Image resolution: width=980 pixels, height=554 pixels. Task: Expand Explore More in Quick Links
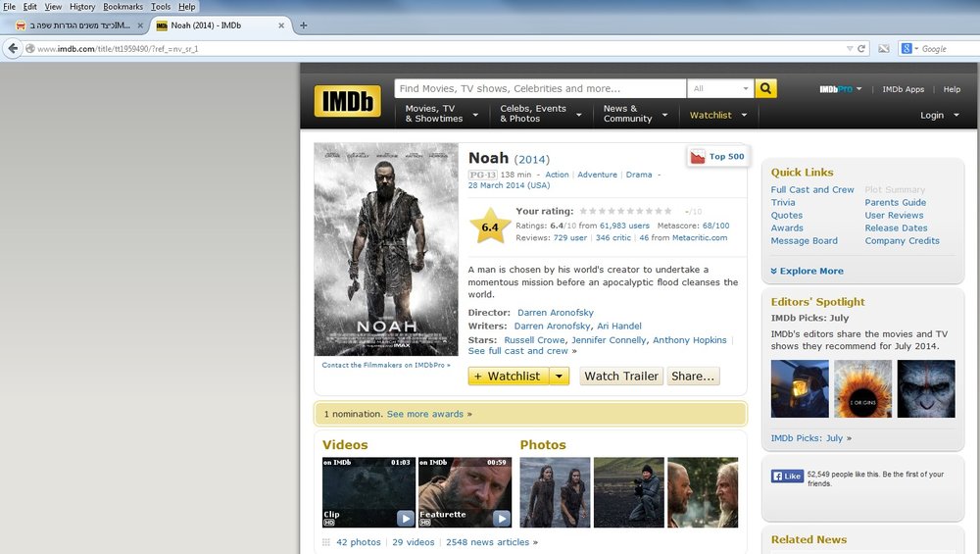click(x=807, y=271)
